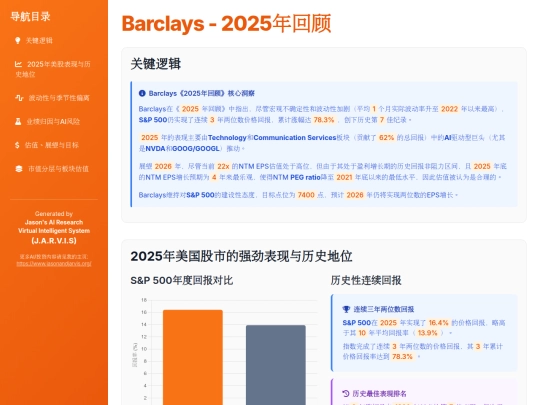This screenshot has width=540, height=405.
Task: Click the trophy icon beside 连续三年两位数回报
Action: click(x=346, y=309)
